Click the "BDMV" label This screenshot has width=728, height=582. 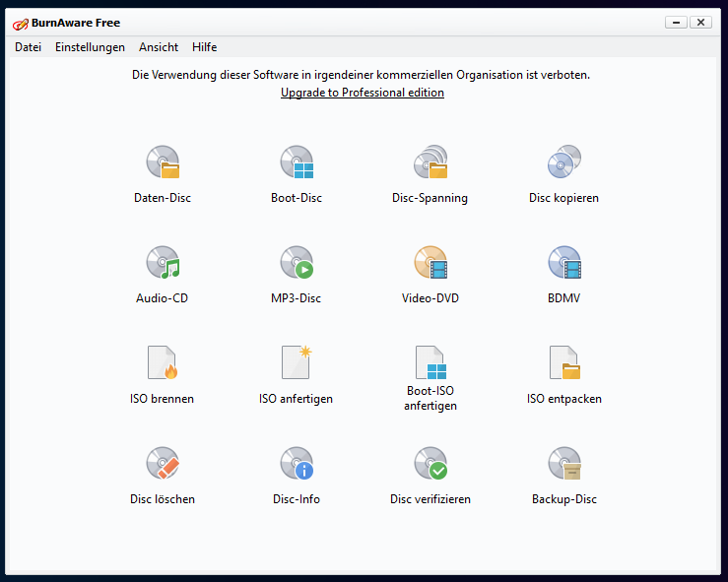point(564,298)
